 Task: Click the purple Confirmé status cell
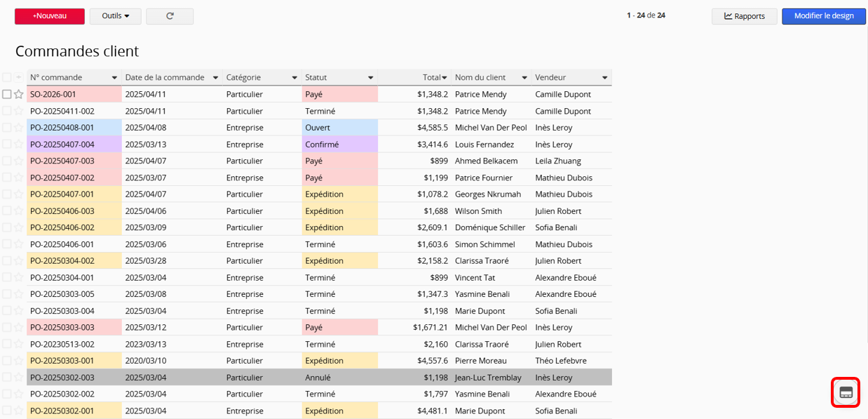pos(339,145)
